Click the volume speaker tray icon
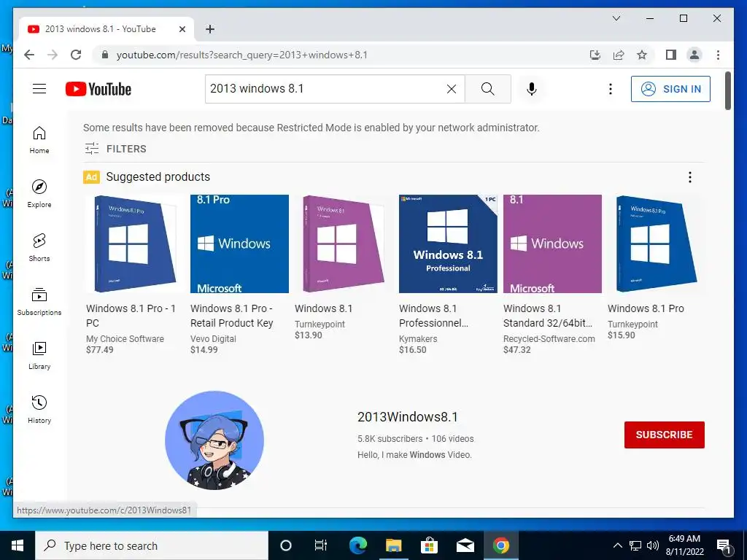 [653, 545]
